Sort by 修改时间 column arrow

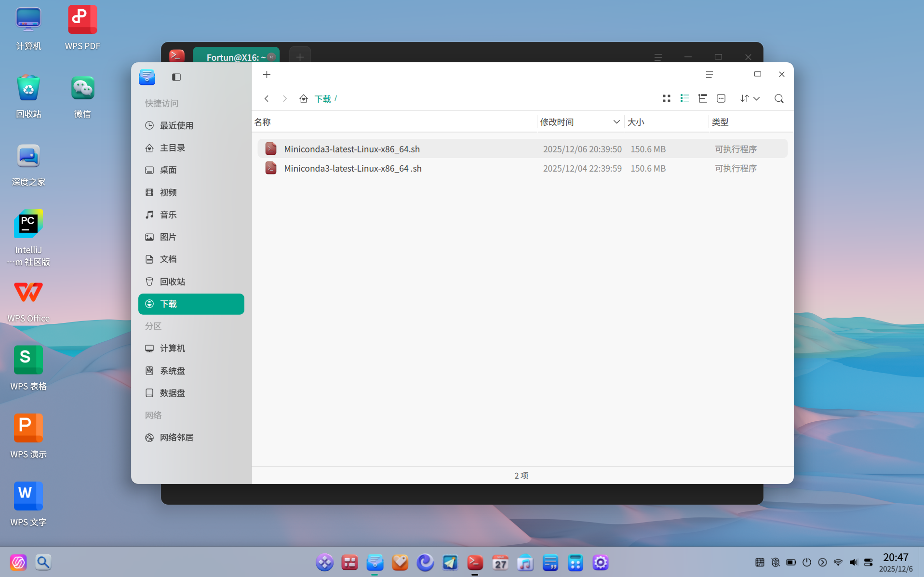(616, 122)
